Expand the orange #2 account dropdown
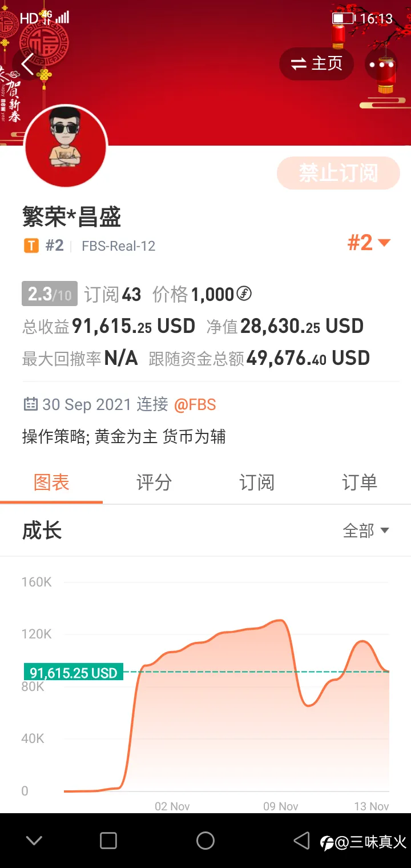 (369, 243)
